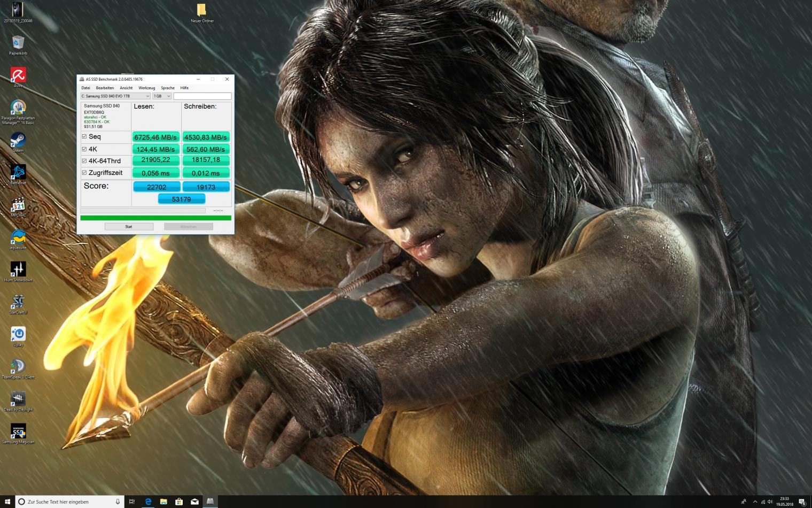Screen dimensions: 812x508
Task: Open TeamSpeak 3 Client shortcut
Action: tap(18, 370)
